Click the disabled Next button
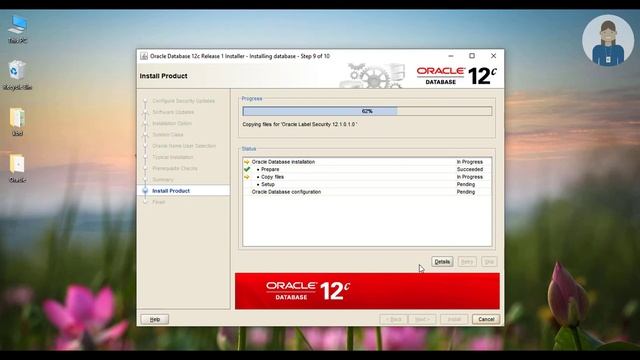Screen dimensions: 640x360 point(422,319)
